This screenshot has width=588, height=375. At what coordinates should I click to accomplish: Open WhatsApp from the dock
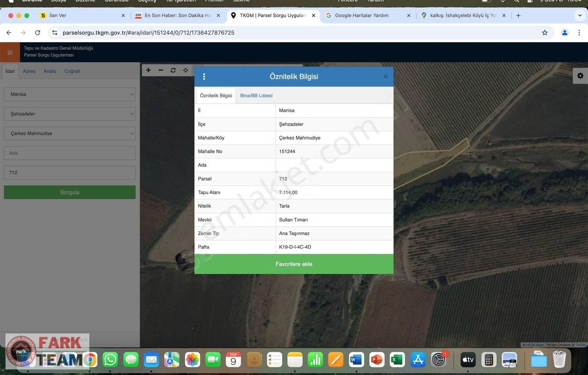[x=110, y=360]
